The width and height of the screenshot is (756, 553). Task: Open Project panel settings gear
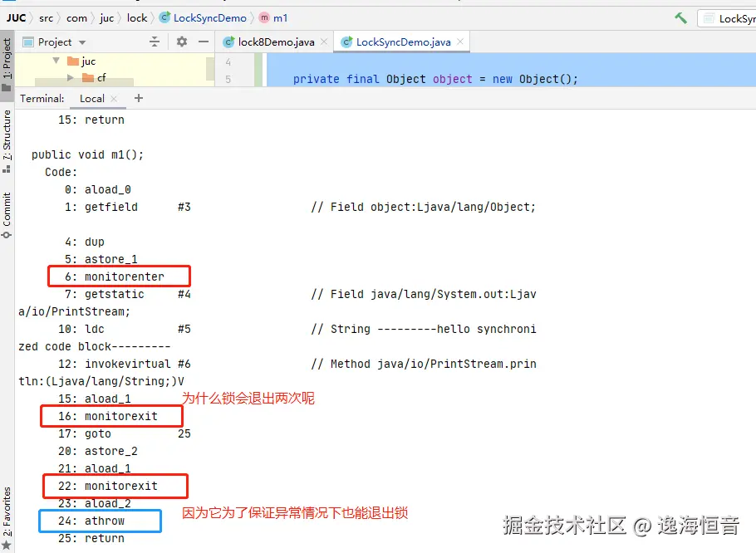coord(182,42)
